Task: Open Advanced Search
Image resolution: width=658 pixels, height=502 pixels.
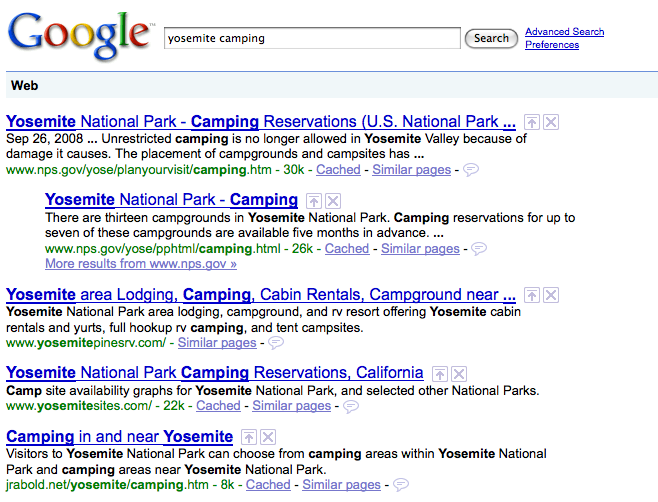Action: 564,31
